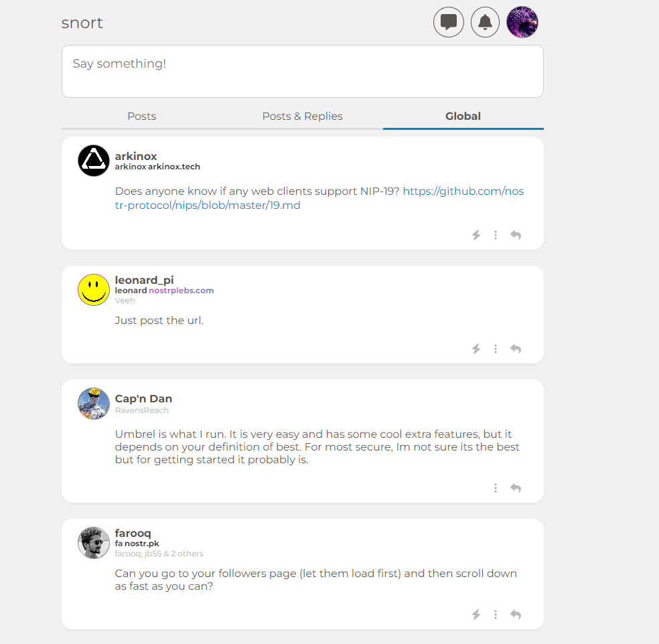Click the Say something! text box
The image size is (659, 644).
[x=302, y=71]
